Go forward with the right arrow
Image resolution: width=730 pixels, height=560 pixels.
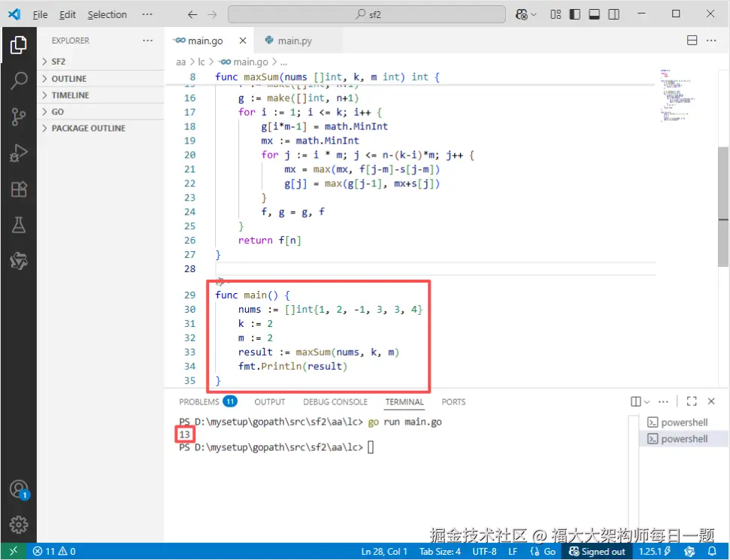coord(212,14)
